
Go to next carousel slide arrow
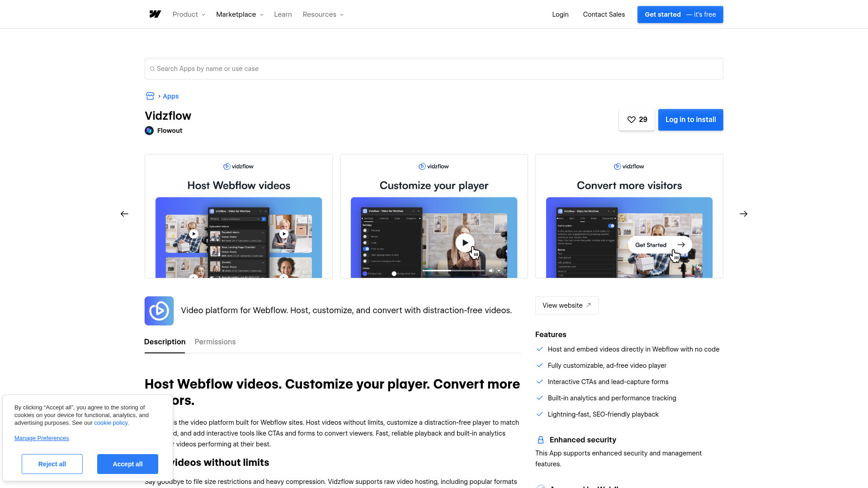click(744, 214)
